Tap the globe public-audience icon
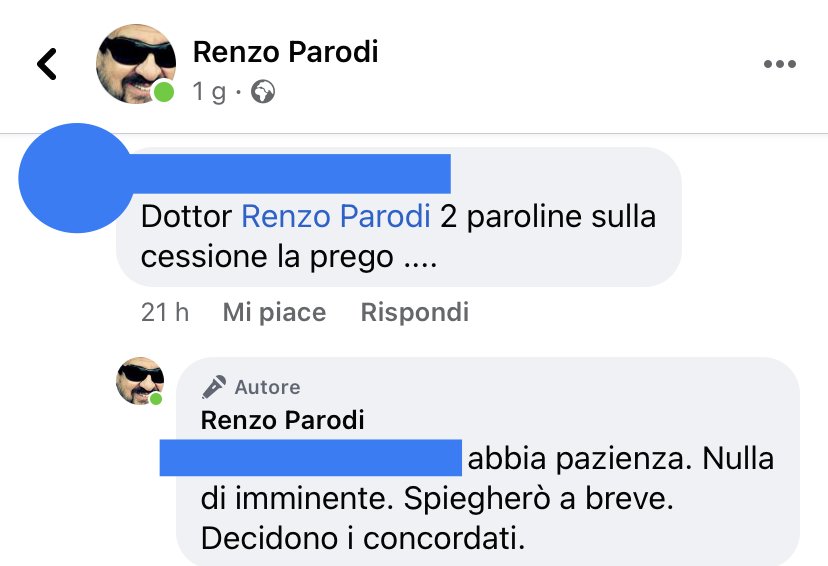Screen dimensions: 828x566 (x=262, y=92)
